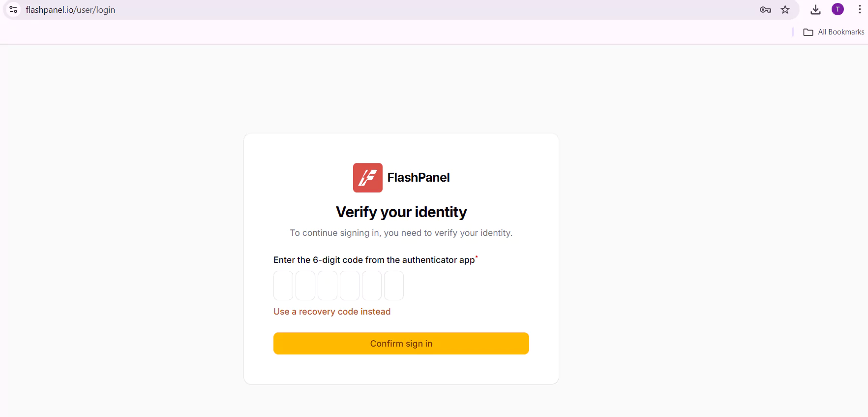Open the purple profile avatar
This screenshot has width=868, height=417.
point(838,9)
